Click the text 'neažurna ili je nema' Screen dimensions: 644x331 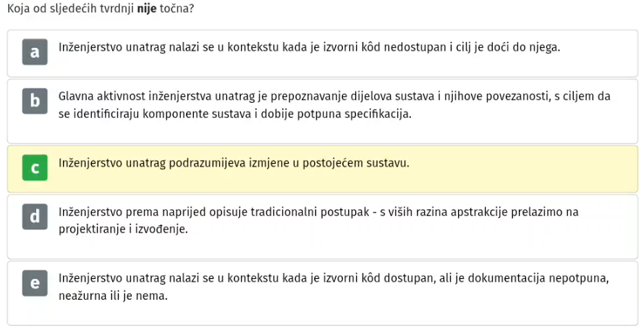114,296
